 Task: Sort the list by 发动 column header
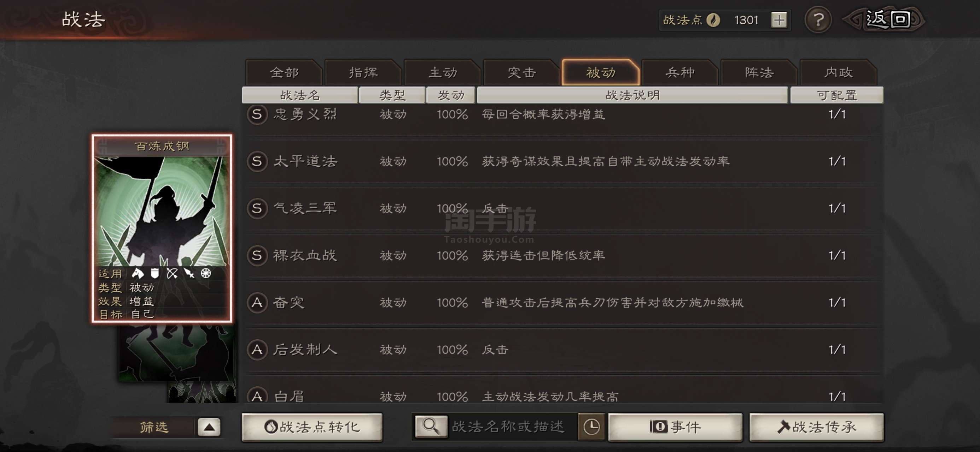[450, 95]
